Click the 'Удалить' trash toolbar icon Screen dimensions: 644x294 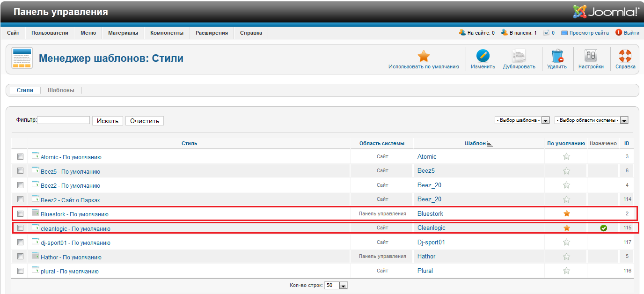557,56
